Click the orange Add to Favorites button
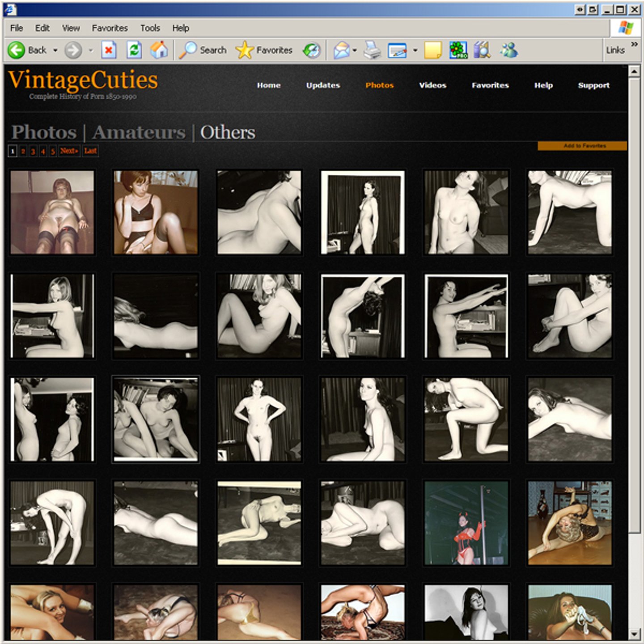Image resolution: width=644 pixels, height=644 pixels. coord(582,146)
